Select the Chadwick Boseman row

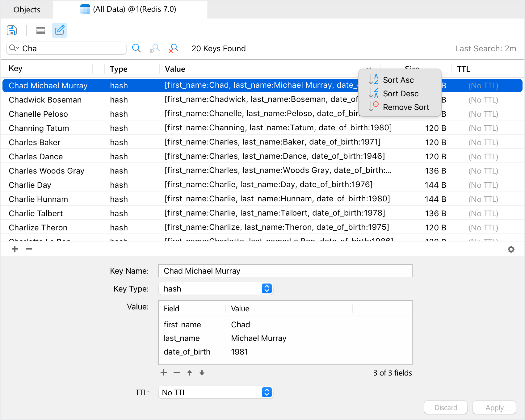262,100
